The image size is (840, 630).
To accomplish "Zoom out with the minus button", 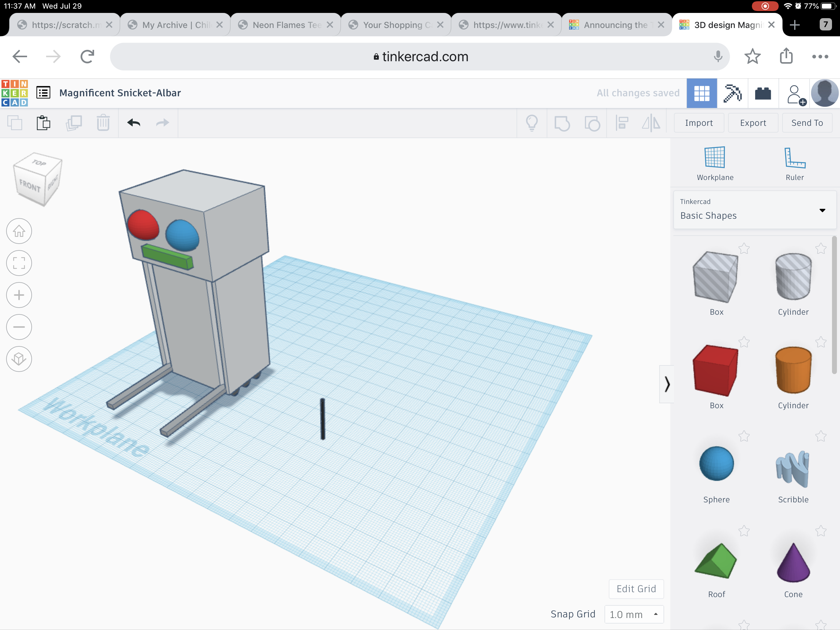I will [x=19, y=327].
